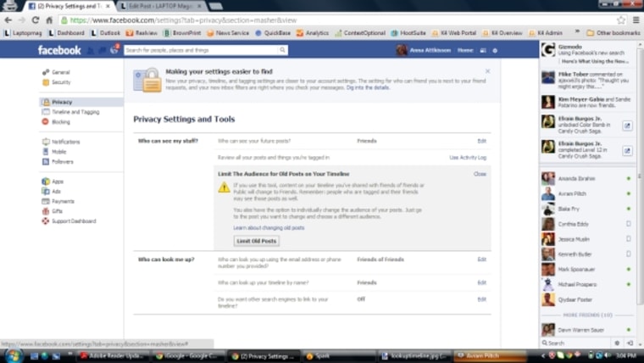Open the Outlook bookmark
Viewport: 644px width, 363px height.
[x=106, y=33]
